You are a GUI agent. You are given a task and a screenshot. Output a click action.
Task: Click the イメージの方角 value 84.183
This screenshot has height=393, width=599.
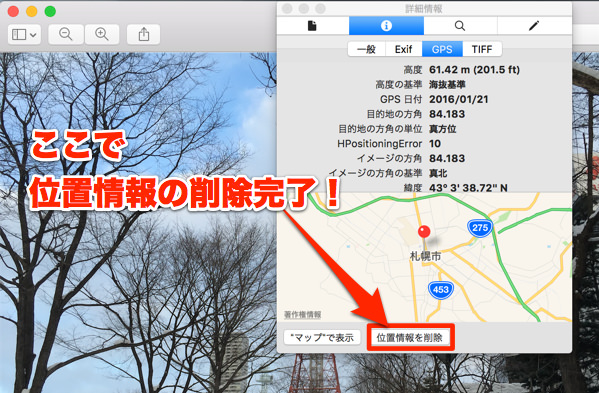[x=447, y=158]
